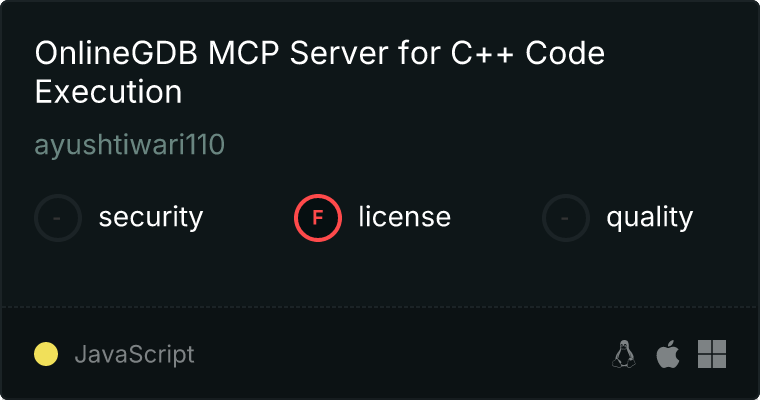Open the ayushtiwari110 author profile link
760x400 pixels.
[x=129, y=144]
